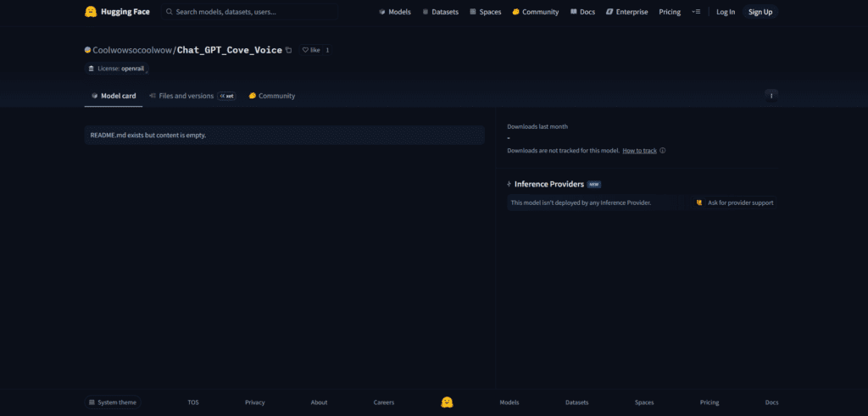Click the Downloads last month label

(537, 127)
